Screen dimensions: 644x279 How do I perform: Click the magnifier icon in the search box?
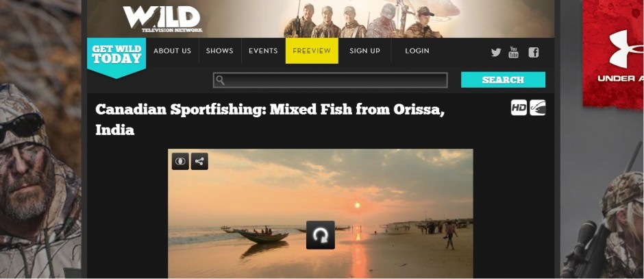click(x=220, y=80)
